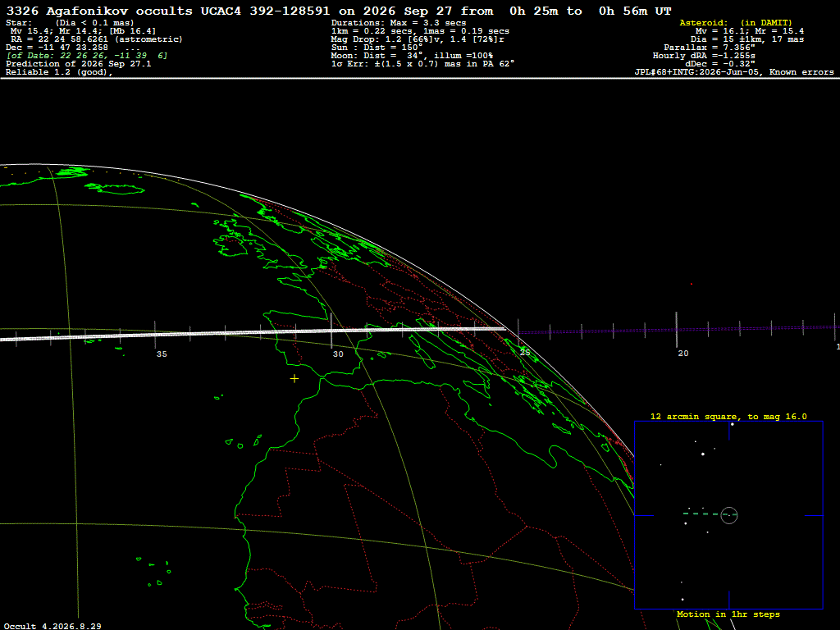Click the event title 3326 Agafonikov occults
The image size is (840, 630).
(x=99, y=11)
